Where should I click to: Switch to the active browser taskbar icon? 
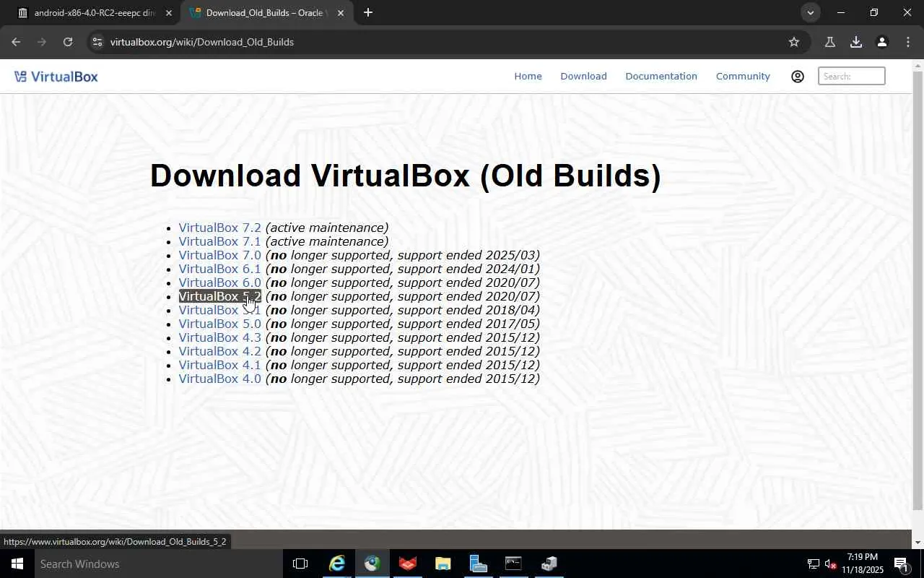pos(372,564)
